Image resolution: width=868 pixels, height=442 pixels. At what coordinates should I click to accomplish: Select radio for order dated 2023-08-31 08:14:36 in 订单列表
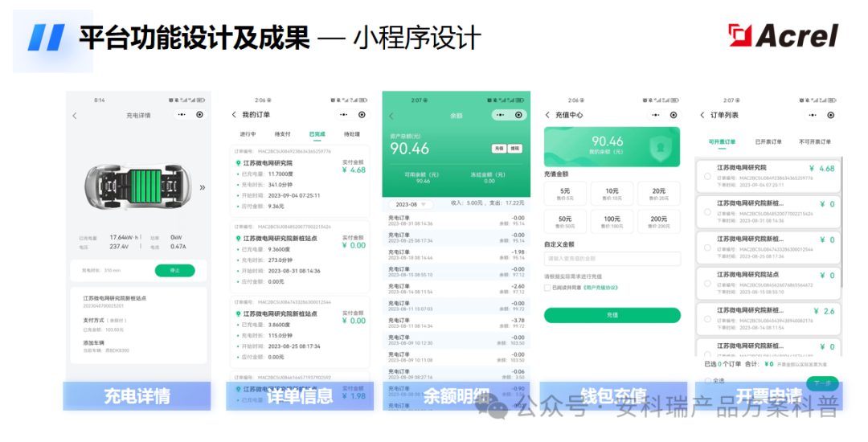coord(707,212)
